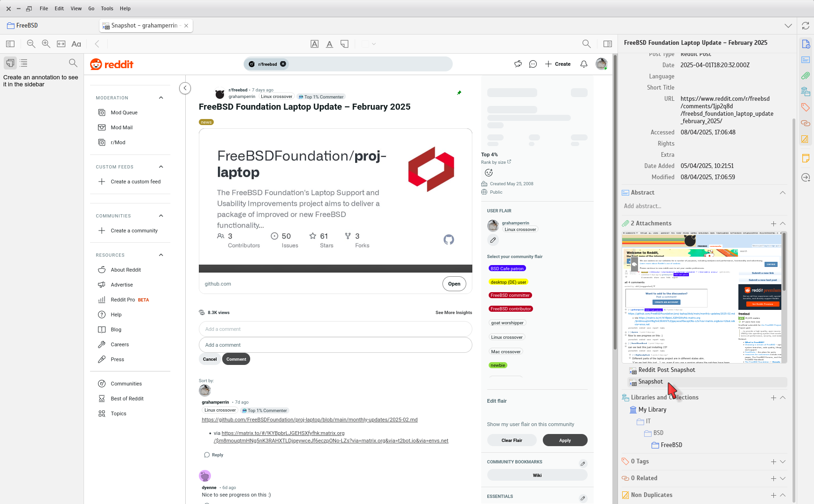The height and width of the screenshot is (504, 814).
Task: Select the desktop (DE) user flair
Action: click(x=508, y=282)
